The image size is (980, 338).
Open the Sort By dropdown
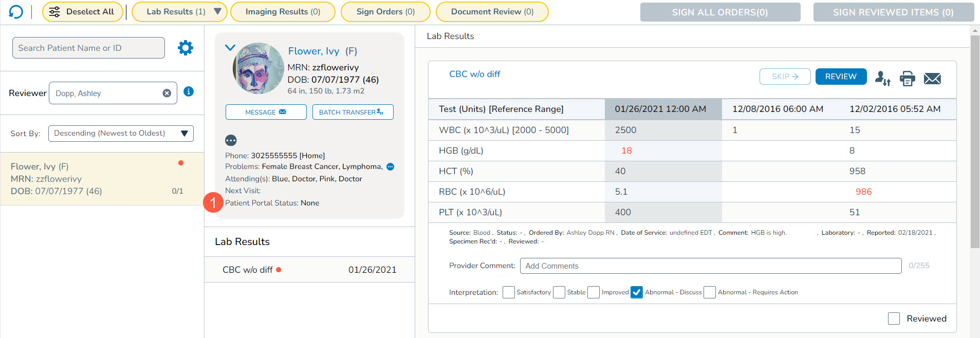(121, 133)
